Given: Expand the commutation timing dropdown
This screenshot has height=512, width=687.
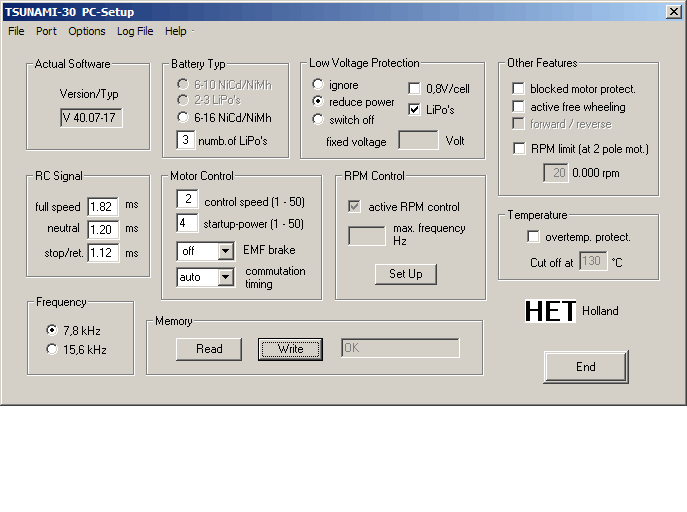Looking at the screenshot, I should coord(225,277).
